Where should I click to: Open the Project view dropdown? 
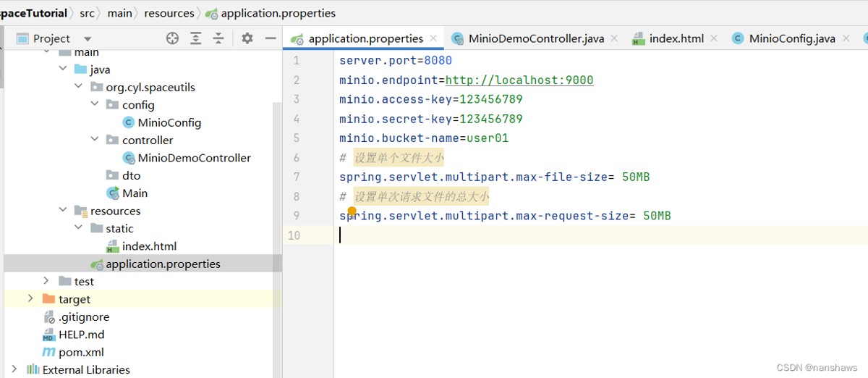pos(88,38)
